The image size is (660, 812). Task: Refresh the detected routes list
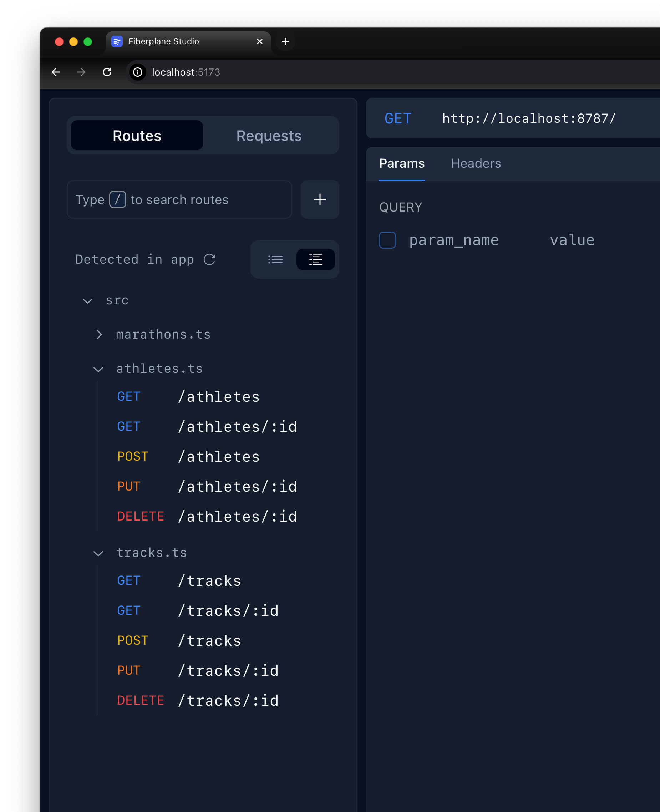click(x=209, y=259)
